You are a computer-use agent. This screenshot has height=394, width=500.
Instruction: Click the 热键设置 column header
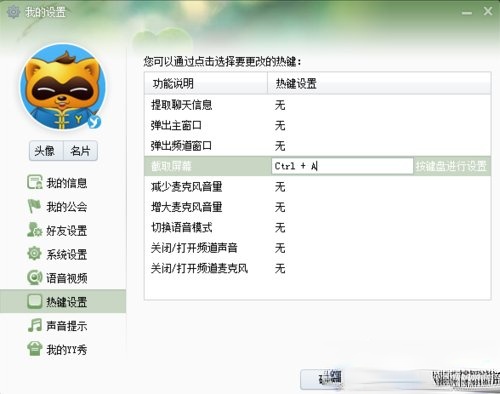coord(379,83)
